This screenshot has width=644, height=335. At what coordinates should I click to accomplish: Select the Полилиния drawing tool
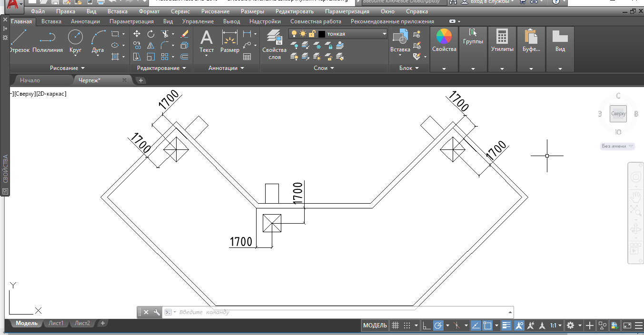pos(48,41)
